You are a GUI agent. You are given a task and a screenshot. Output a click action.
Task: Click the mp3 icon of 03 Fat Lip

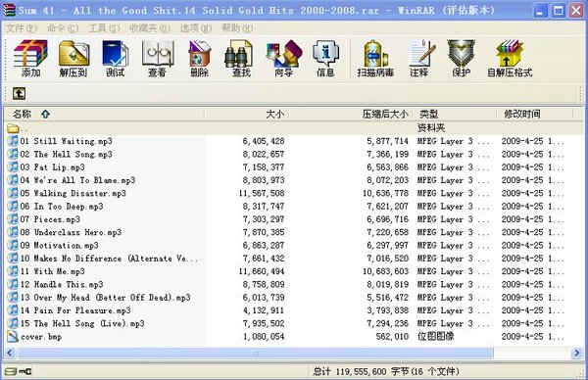point(13,166)
